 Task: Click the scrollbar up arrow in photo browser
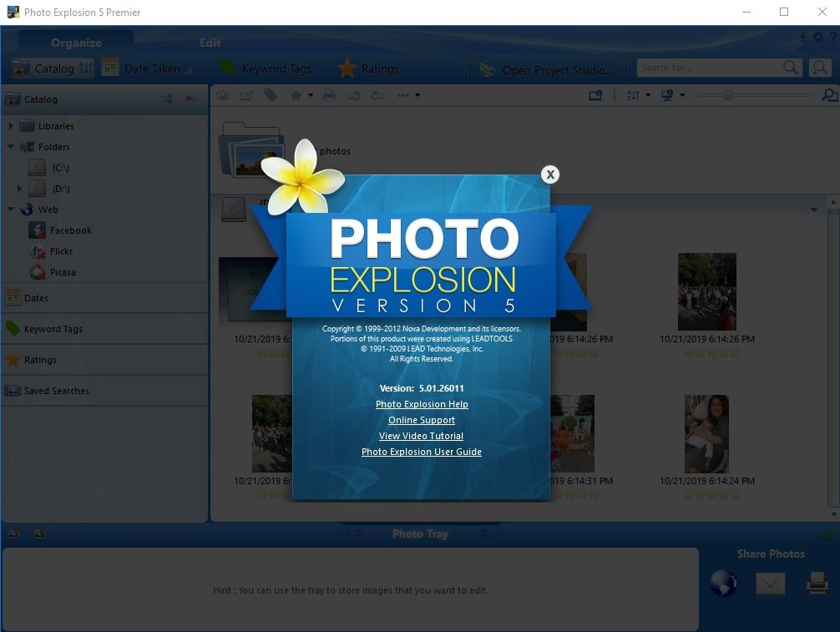833,202
